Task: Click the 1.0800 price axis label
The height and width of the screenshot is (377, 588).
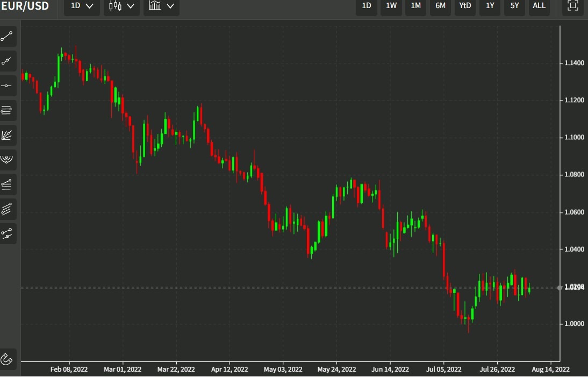Action: tap(574, 175)
